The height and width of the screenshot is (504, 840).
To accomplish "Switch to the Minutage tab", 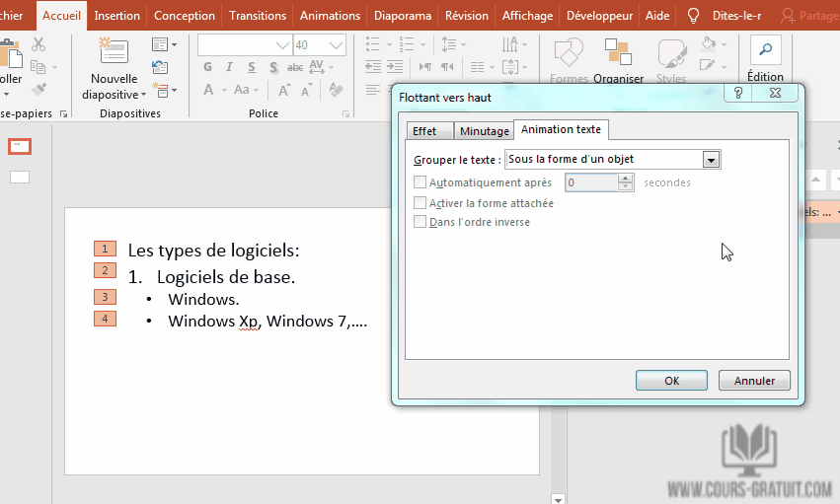I will coord(485,131).
